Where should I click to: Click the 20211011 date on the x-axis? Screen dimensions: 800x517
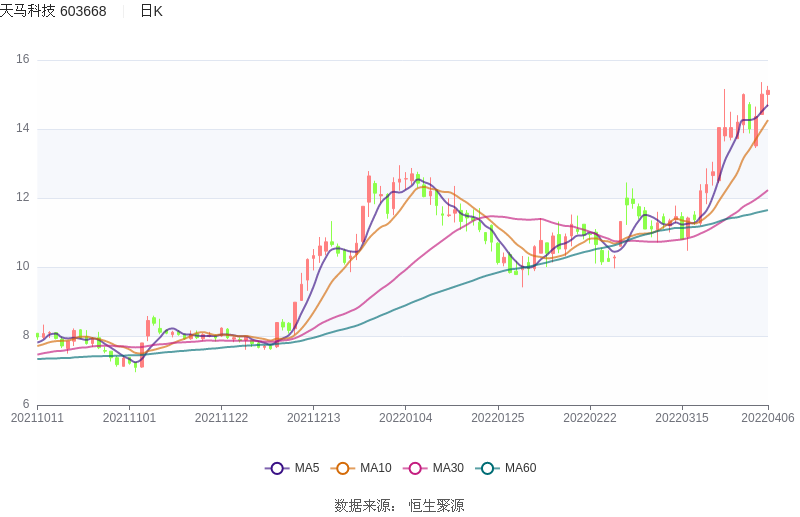[x=37, y=418]
